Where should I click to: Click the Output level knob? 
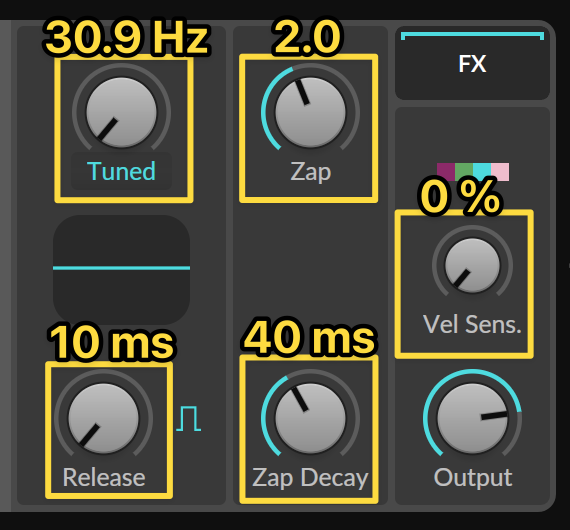473,418
